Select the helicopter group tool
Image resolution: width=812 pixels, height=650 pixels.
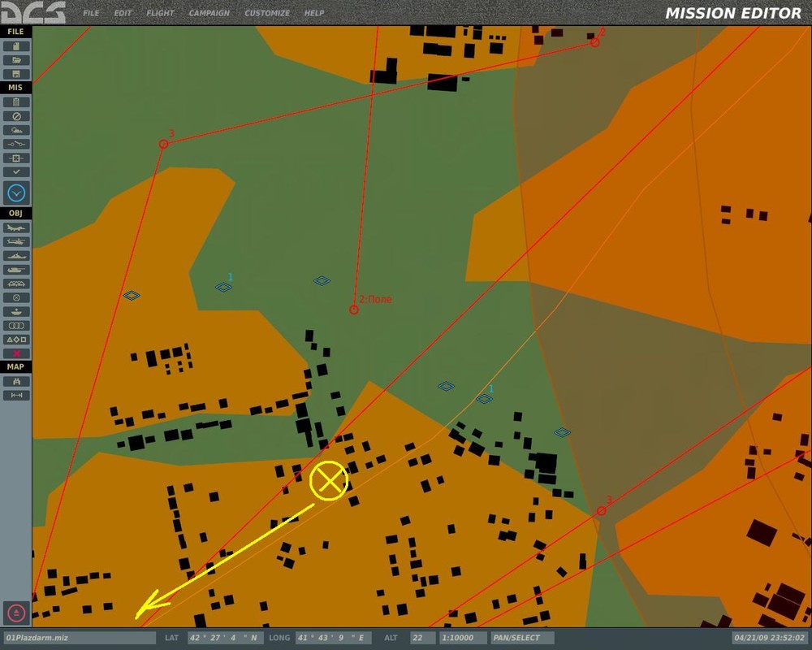coord(16,241)
